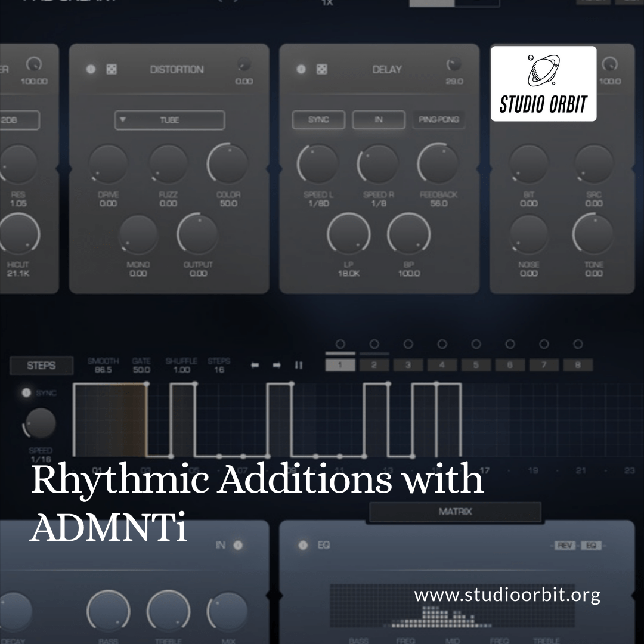Viewport: 644px width, 644px height.
Task: Click the MATRIX button
Action: tap(454, 512)
